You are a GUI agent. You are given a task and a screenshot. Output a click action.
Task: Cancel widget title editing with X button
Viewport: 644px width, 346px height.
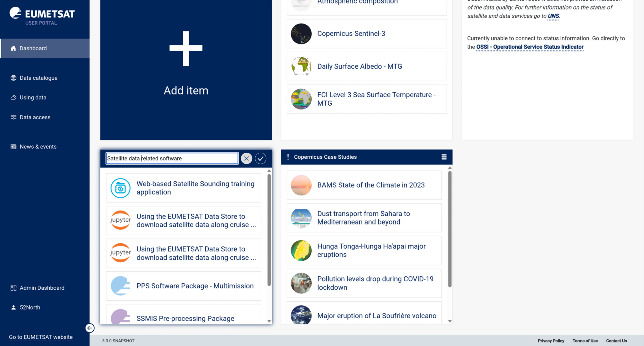click(x=247, y=158)
